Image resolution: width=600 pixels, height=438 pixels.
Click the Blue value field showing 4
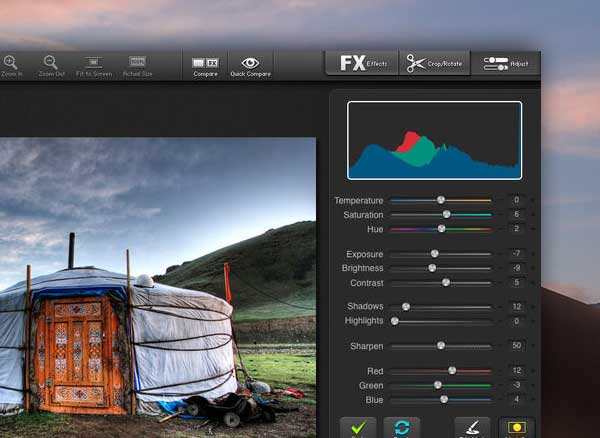[517, 399]
